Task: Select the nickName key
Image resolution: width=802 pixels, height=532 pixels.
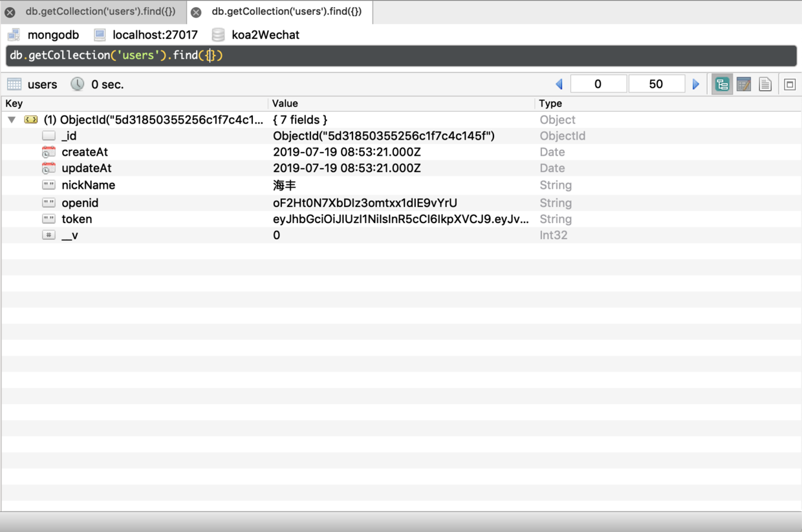Action: coord(89,185)
